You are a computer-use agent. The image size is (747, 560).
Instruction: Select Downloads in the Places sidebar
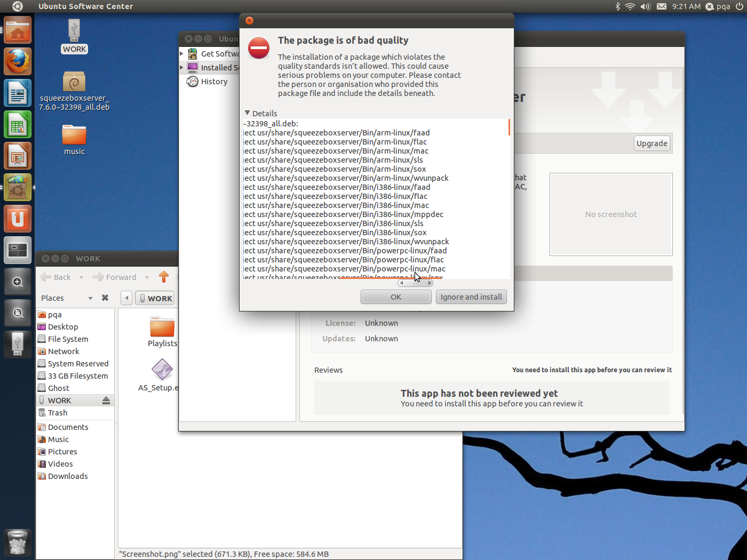click(68, 476)
